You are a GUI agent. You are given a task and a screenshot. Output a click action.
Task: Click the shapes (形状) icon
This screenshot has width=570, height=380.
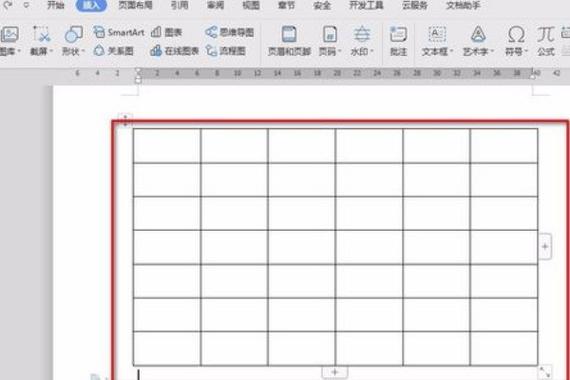click(73, 35)
